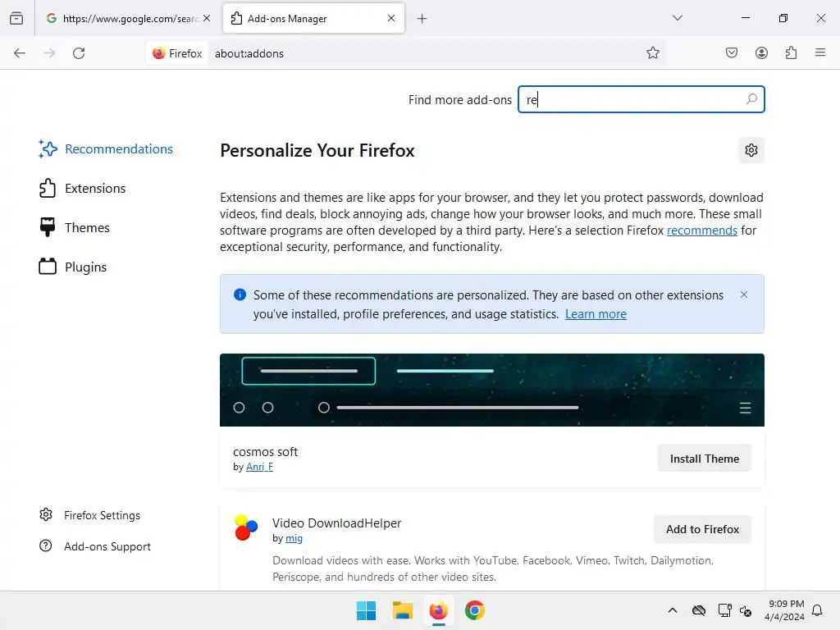Screen dimensions: 840x630
Task: Click 'cosmos soft' theme name
Action: click(265, 452)
